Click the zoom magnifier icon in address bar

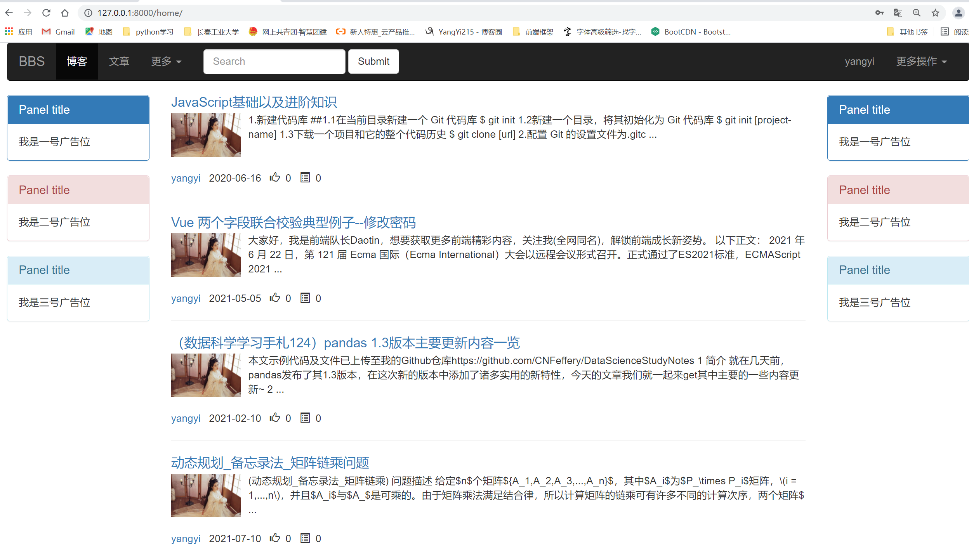pos(917,13)
